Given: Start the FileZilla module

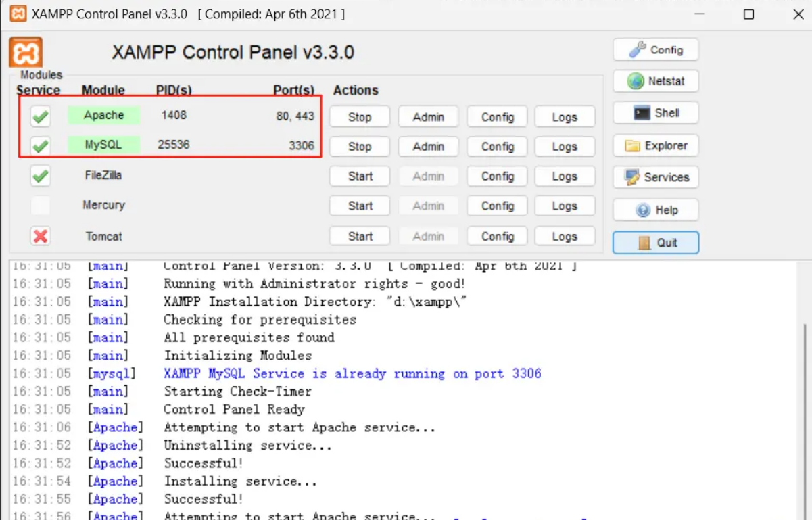Looking at the screenshot, I should (x=360, y=176).
